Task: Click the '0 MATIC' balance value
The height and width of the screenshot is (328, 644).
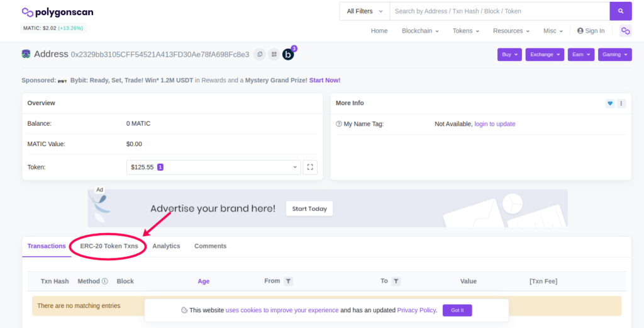Action: point(138,123)
